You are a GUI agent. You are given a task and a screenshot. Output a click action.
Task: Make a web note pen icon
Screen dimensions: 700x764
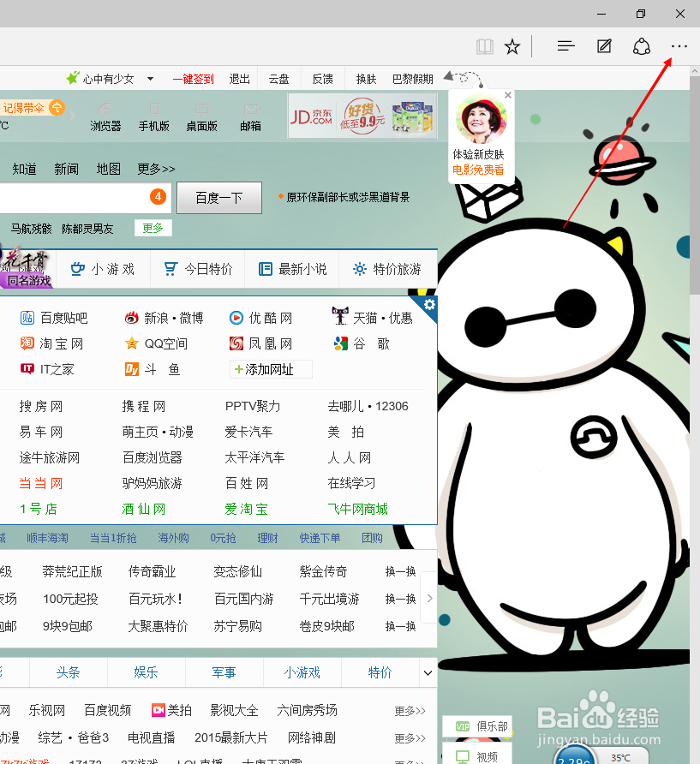604,46
